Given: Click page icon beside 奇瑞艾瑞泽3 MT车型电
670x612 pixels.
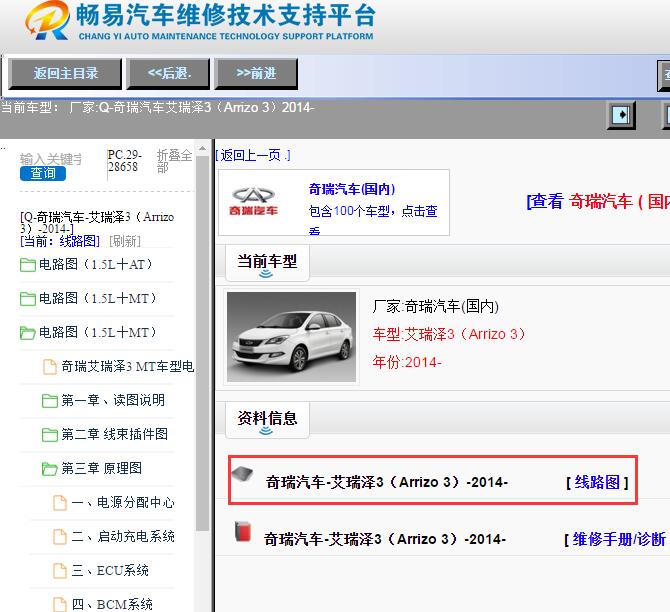Looking at the screenshot, I should click(50, 367).
